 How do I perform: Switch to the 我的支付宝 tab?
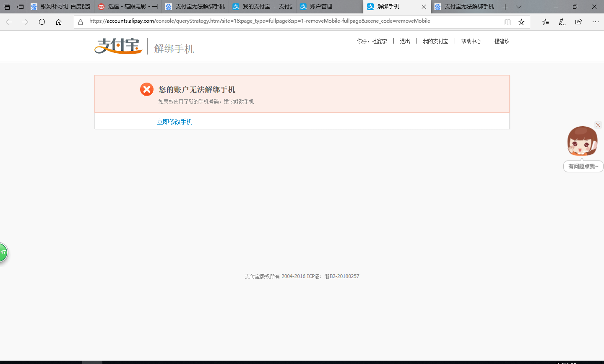[259, 7]
